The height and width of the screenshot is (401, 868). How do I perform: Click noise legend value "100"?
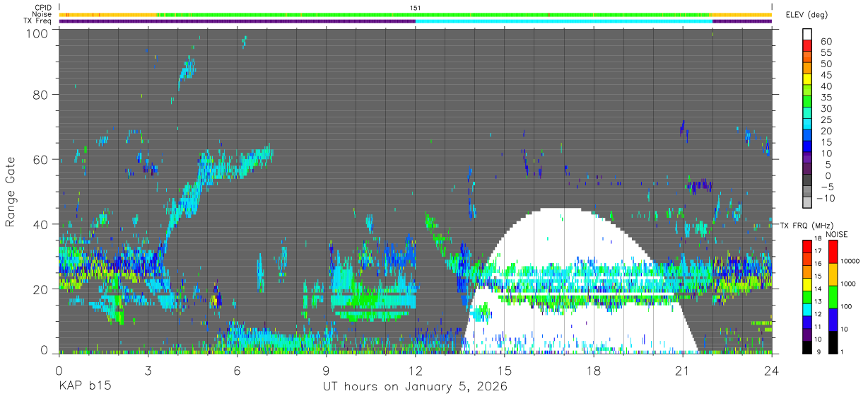coord(847,306)
